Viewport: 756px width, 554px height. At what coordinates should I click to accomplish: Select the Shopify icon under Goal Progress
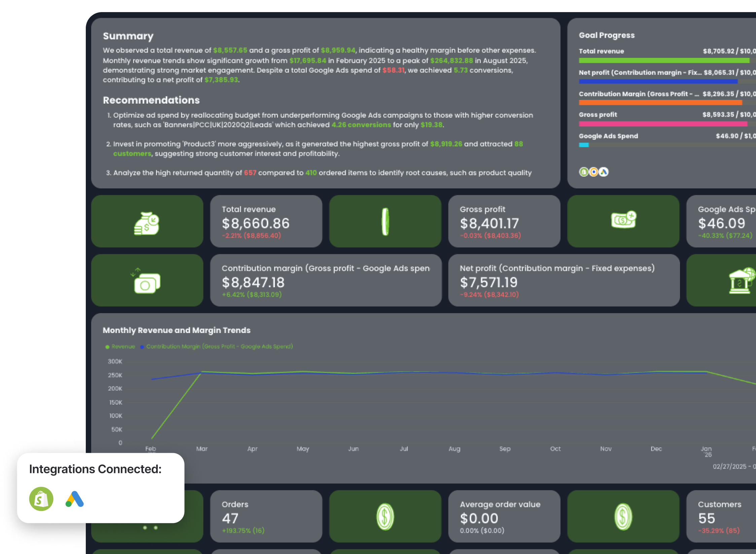click(x=584, y=172)
